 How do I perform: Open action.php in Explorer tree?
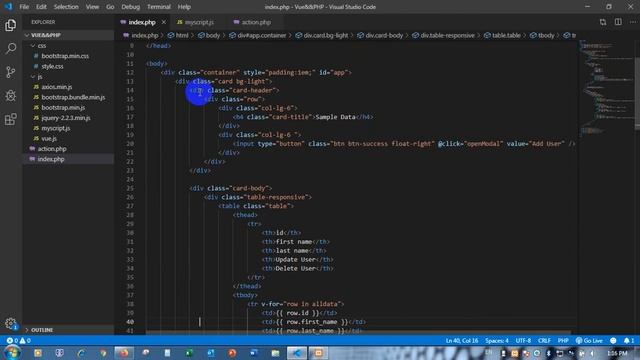[52, 149]
